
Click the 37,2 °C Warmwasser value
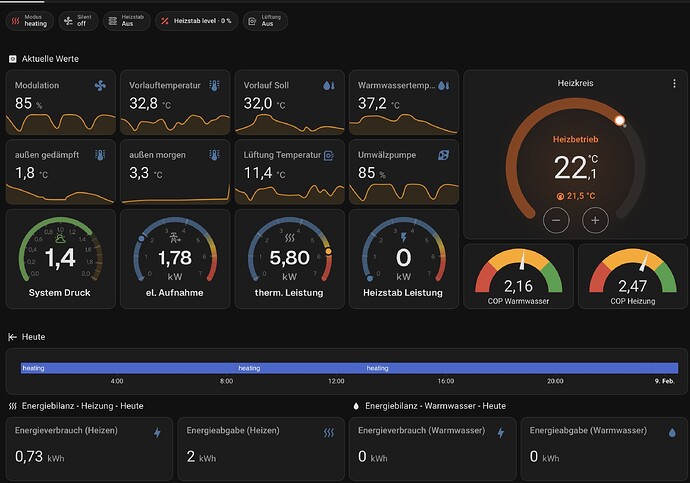coord(379,103)
